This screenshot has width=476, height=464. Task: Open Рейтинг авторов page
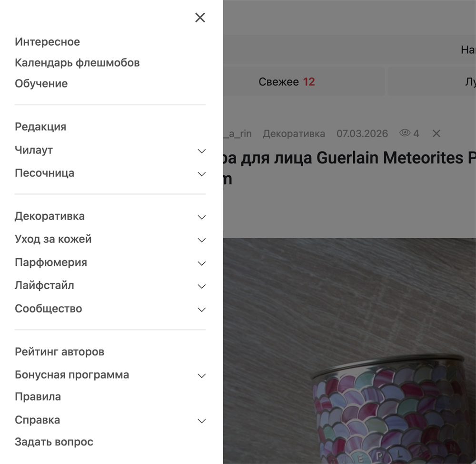click(59, 352)
